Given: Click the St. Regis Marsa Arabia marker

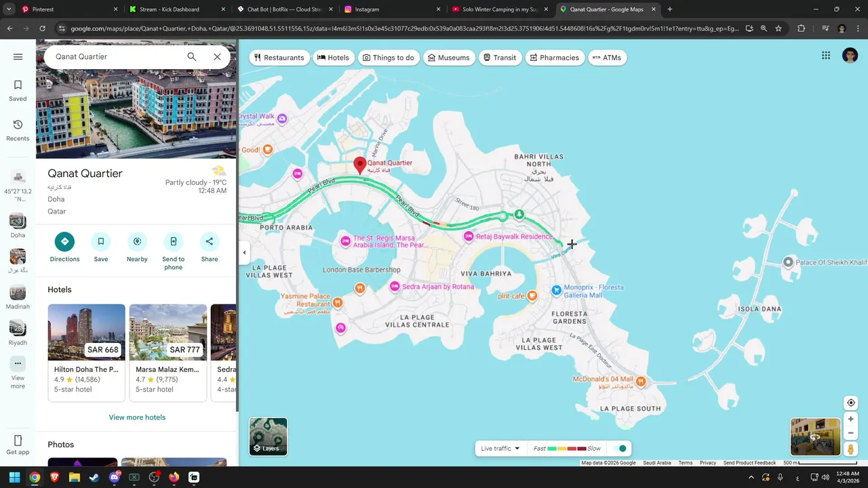Looking at the screenshot, I should pos(345,240).
